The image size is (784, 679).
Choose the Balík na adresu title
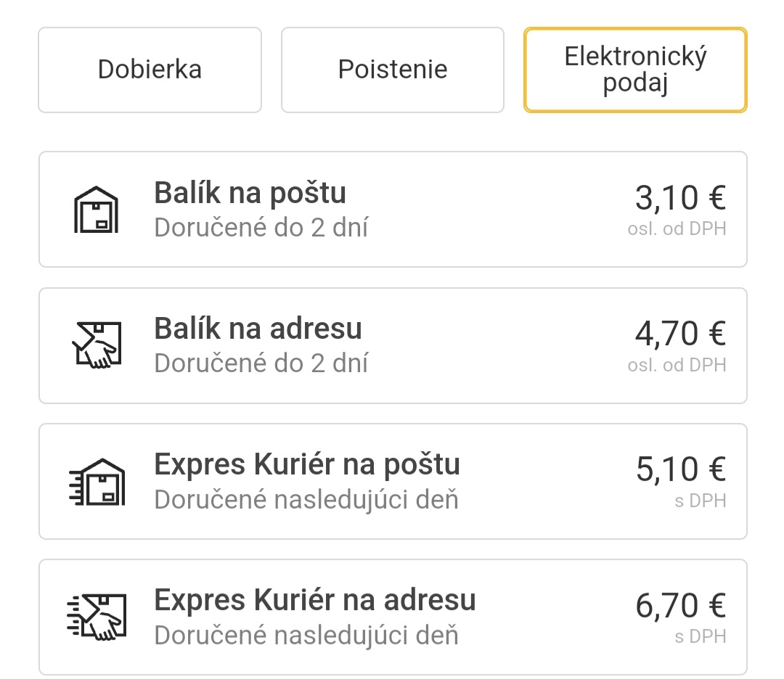pos(258,329)
